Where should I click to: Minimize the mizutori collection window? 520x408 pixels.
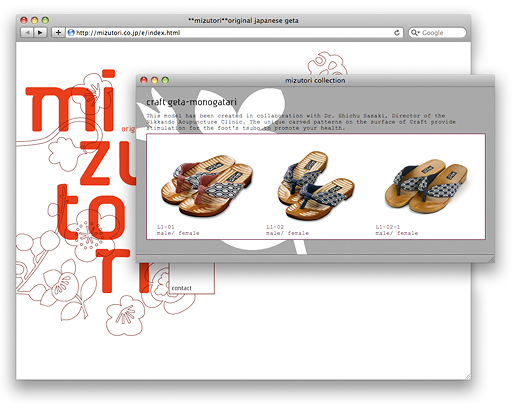154,80
